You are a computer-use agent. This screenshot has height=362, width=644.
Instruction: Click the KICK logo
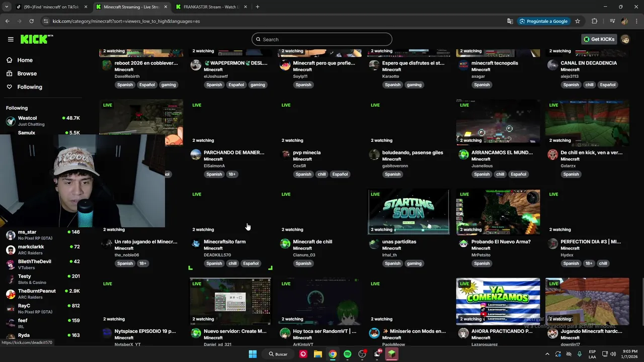(x=37, y=39)
